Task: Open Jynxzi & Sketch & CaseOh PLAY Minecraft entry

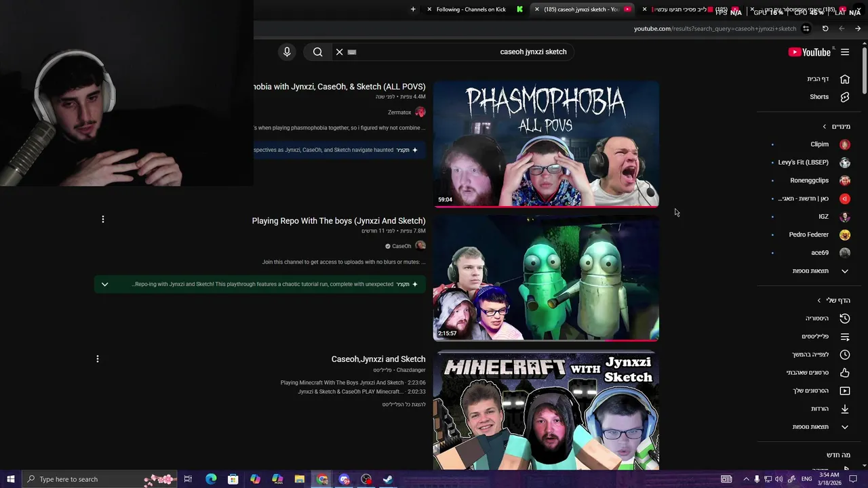Action: pyautogui.click(x=361, y=392)
